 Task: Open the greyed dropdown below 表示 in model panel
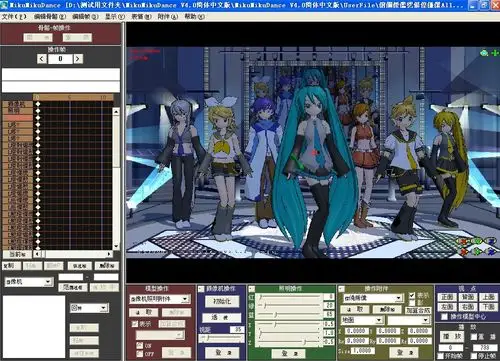point(160,335)
